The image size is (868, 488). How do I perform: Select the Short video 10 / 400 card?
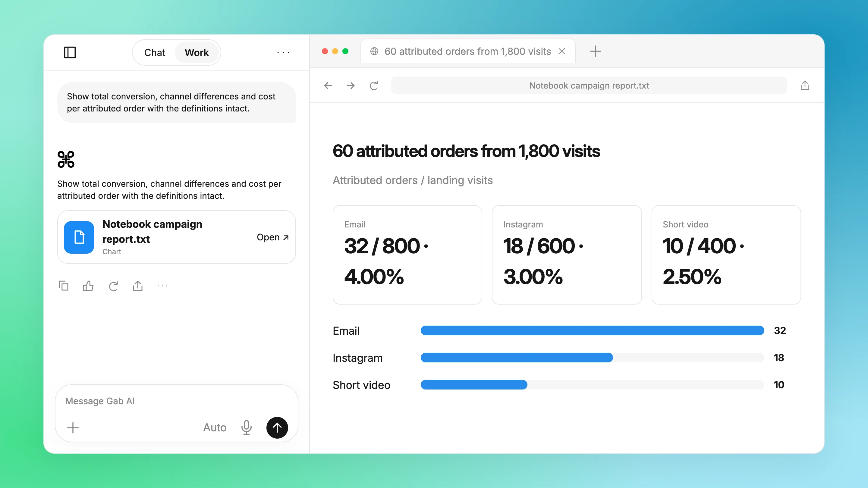pos(726,255)
